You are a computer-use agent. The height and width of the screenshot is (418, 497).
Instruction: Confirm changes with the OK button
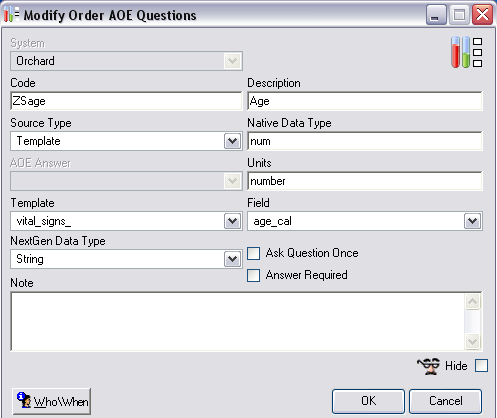[x=368, y=401]
